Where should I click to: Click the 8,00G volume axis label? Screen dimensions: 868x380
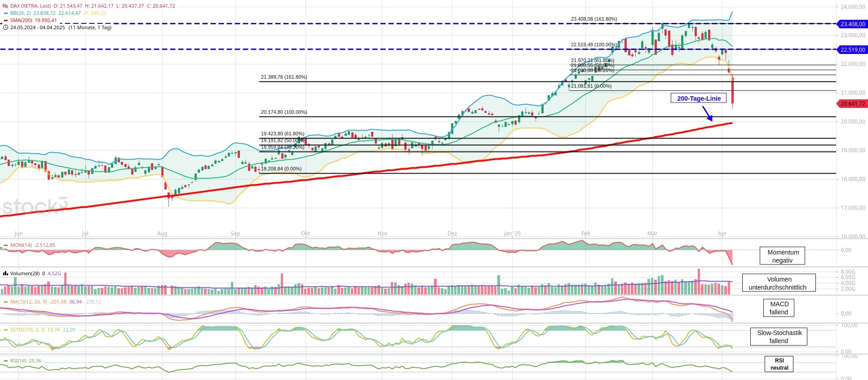(848, 272)
